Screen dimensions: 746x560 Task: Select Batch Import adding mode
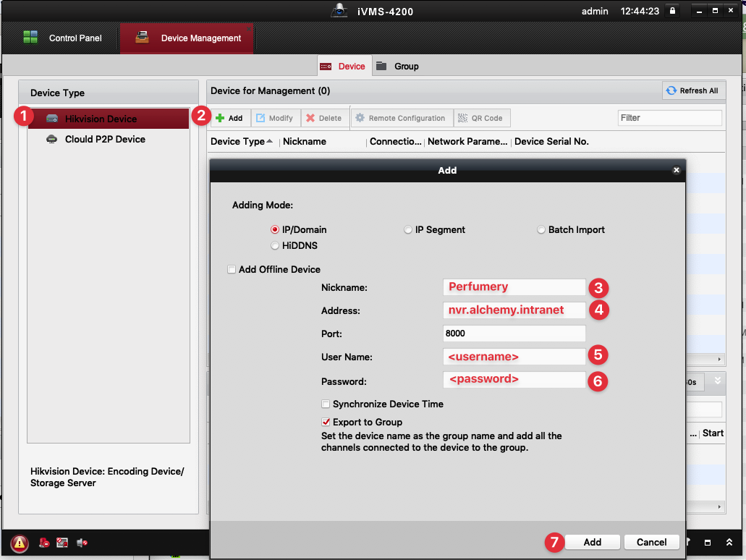(541, 230)
